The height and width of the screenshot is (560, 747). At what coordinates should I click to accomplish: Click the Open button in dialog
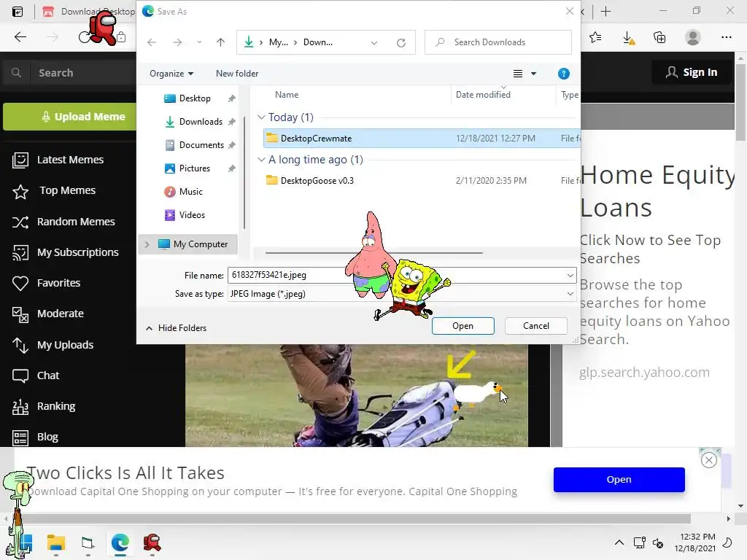462,326
